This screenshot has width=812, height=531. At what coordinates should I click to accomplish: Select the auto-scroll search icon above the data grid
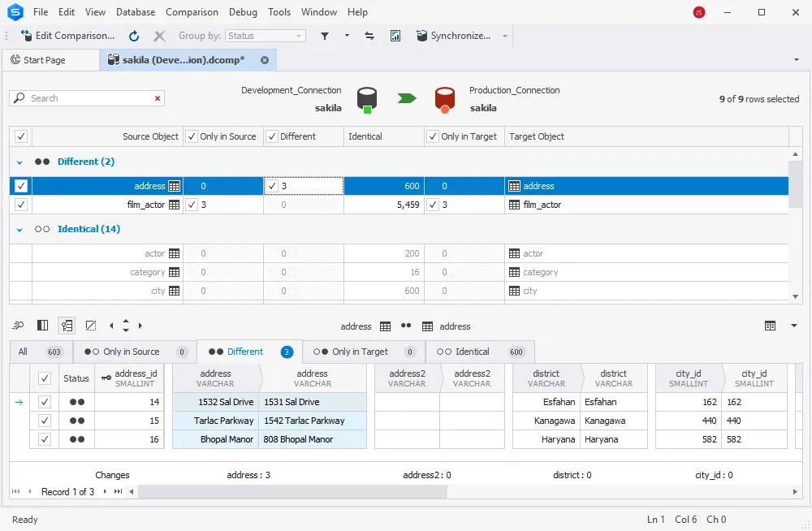18,324
